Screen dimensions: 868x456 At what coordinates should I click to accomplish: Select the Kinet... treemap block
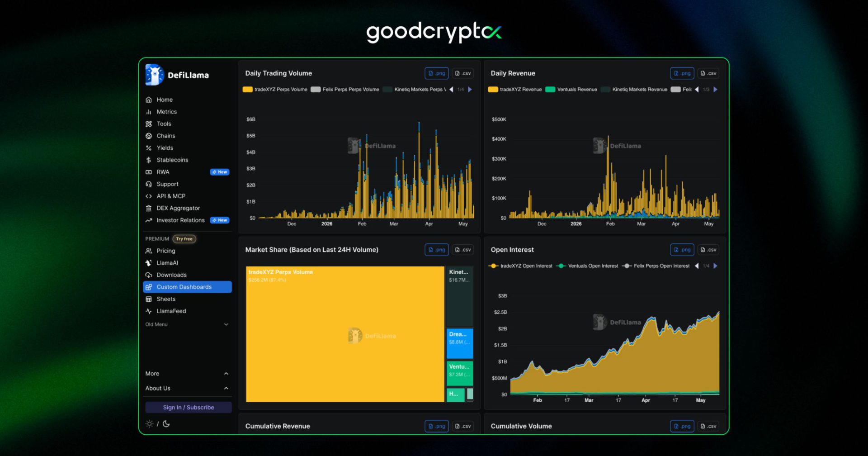pos(460,297)
